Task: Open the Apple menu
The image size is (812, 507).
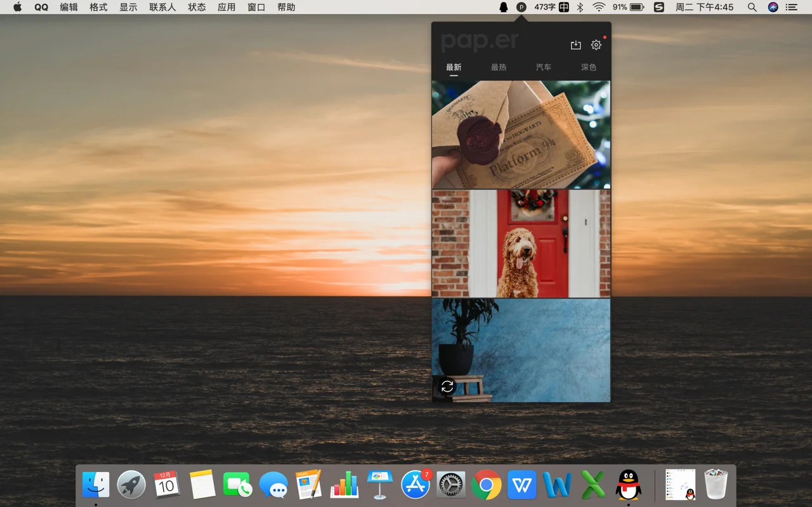Action: point(17,7)
